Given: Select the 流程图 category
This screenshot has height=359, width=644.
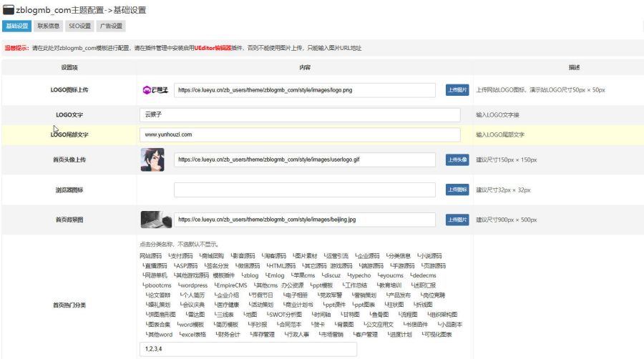Looking at the screenshot, I should tap(409, 315).
